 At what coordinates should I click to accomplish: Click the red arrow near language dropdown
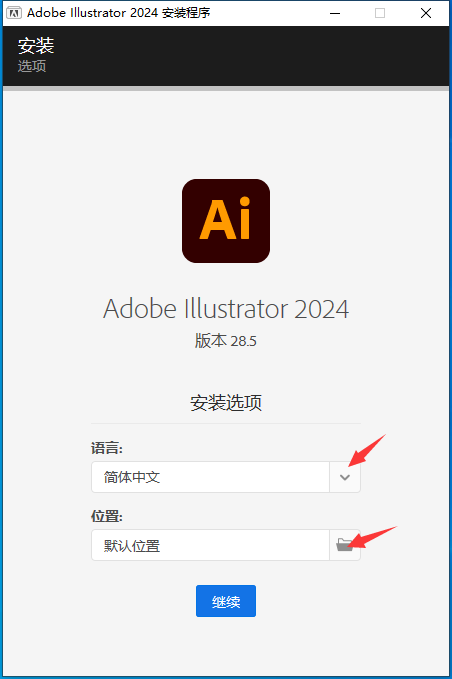pos(366,451)
